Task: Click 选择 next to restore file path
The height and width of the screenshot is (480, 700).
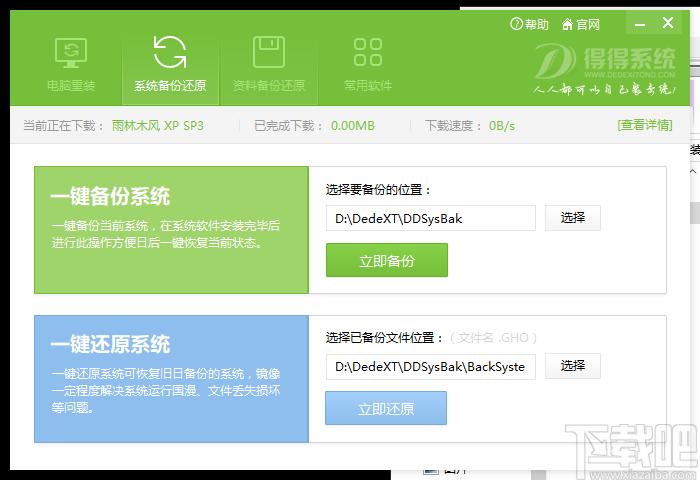Action: tap(573, 367)
